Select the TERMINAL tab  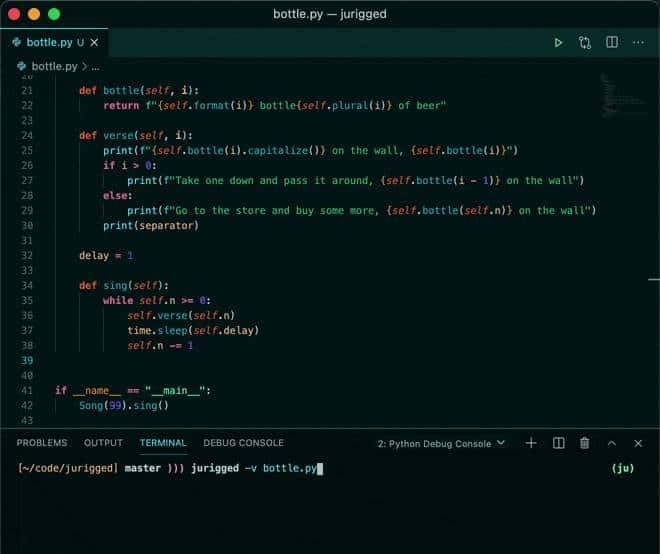163,443
